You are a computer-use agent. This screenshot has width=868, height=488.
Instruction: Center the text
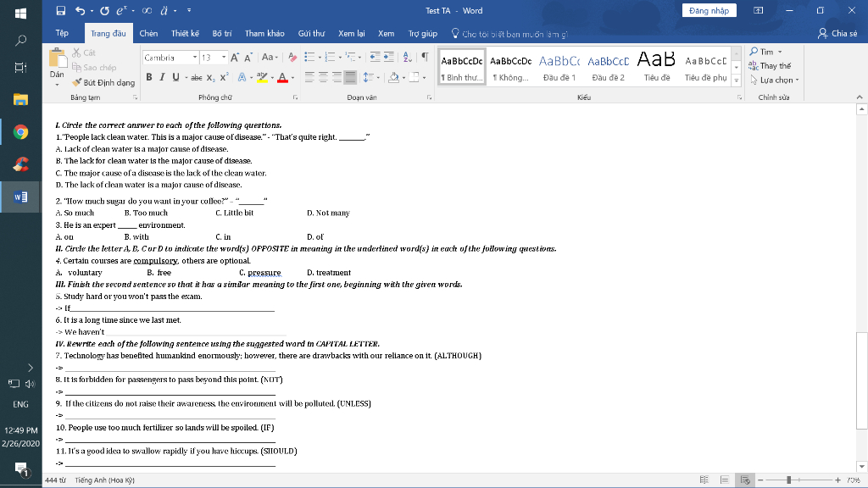[x=323, y=77]
